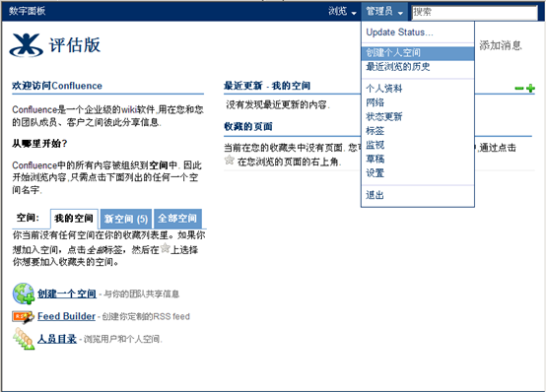The height and width of the screenshot is (392, 546).
Task: Click the 搜索 input field
Action: pos(475,12)
